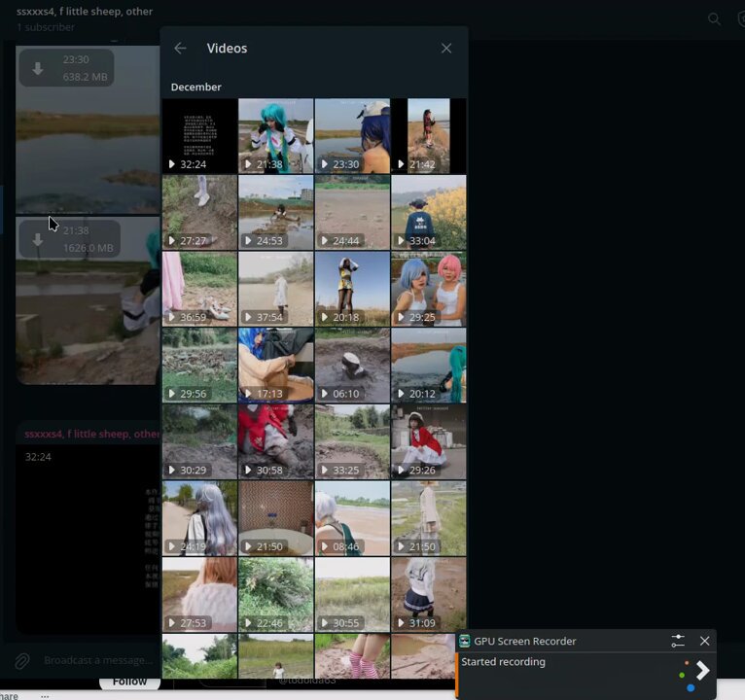Open the 08:46 video thumbnail
The width and height of the screenshot is (745, 700).
click(352, 518)
